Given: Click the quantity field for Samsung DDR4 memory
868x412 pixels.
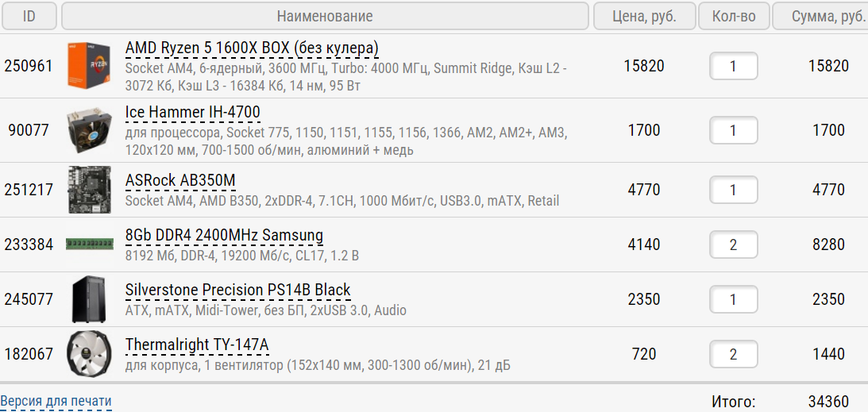Looking at the screenshot, I should pyautogui.click(x=733, y=245).
